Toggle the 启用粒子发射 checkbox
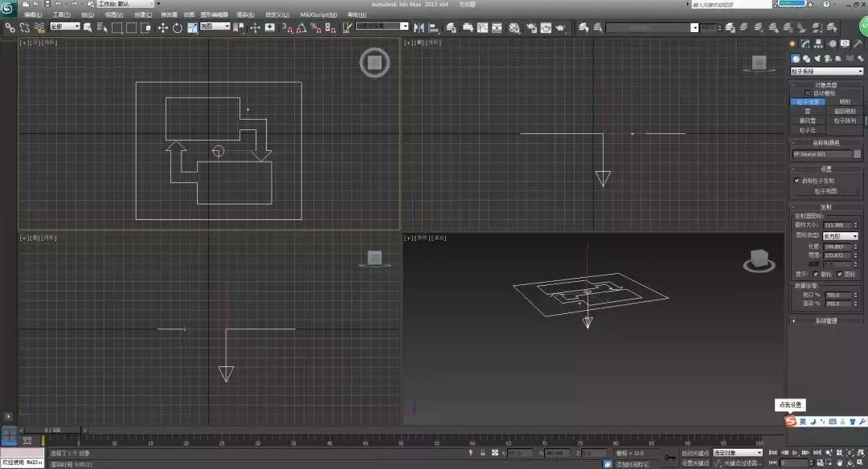Screen dimensions: 868x469 (x=796, y=181)
